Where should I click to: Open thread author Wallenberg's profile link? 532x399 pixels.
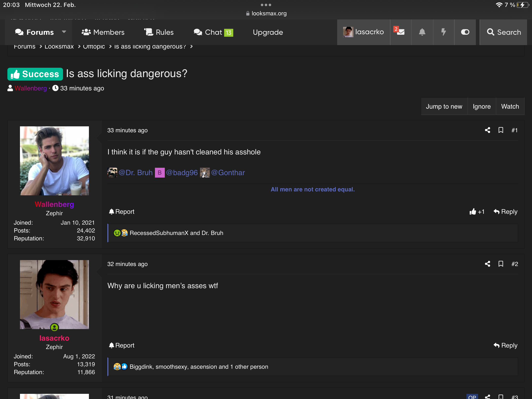[x=31, y=88]
